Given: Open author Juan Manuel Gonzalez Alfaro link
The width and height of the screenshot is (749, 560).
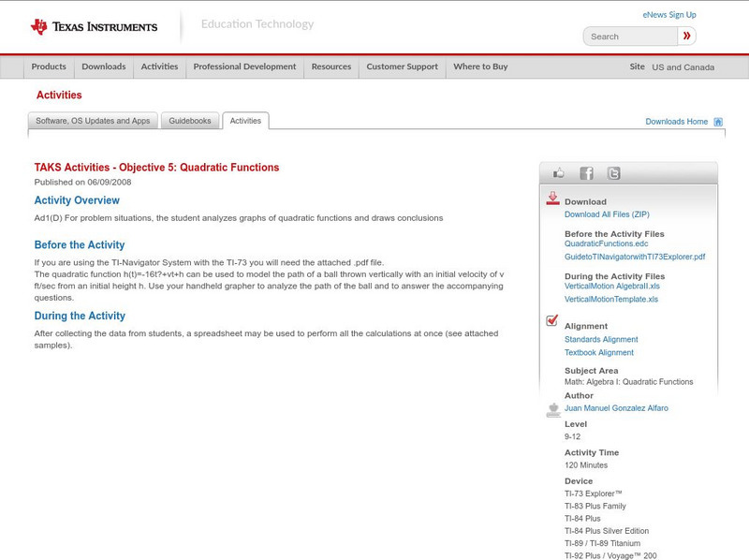Looking at the screenshot, I should (x=616, y=408).
